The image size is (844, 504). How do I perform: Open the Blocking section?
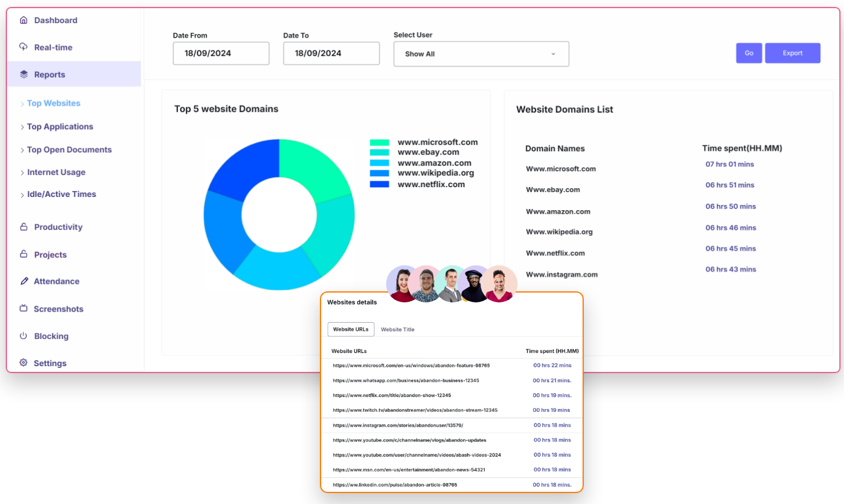click(51, 336)
